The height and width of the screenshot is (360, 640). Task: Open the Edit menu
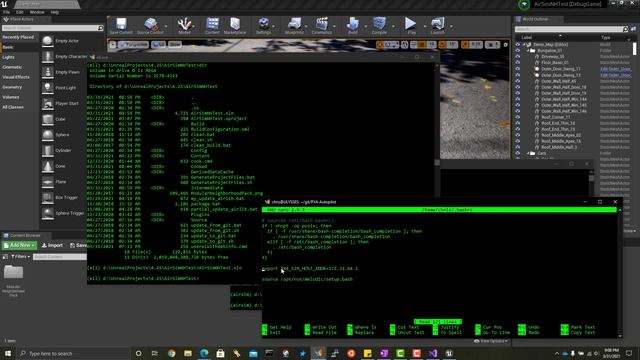pyautogui.click(x=19, y=12)
